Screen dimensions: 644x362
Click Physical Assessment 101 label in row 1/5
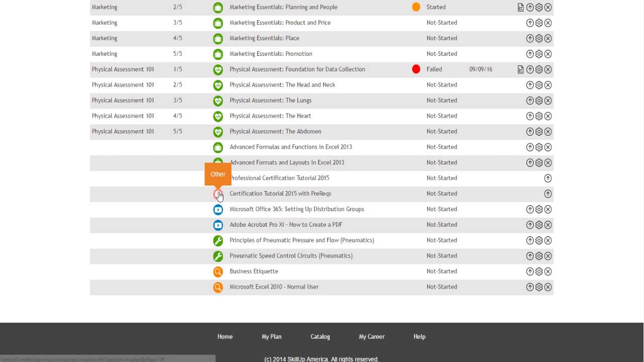coord(123,69)
